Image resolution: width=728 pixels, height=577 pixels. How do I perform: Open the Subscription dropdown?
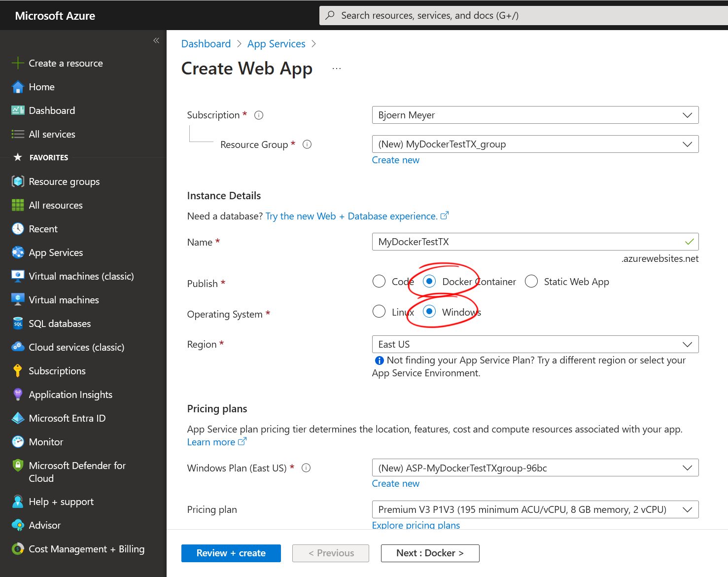(x=535, y=115)
